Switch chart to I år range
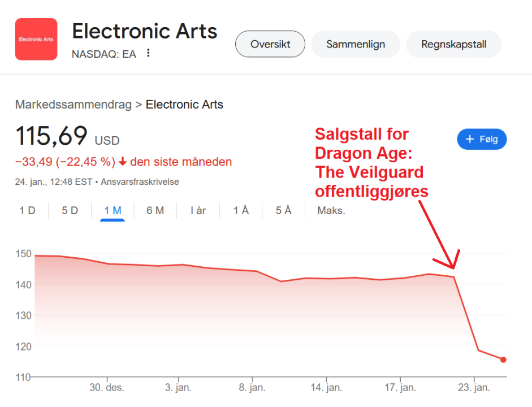Image resolution: width=532 pixels, height=407 pixels. [x=198, y=211]
